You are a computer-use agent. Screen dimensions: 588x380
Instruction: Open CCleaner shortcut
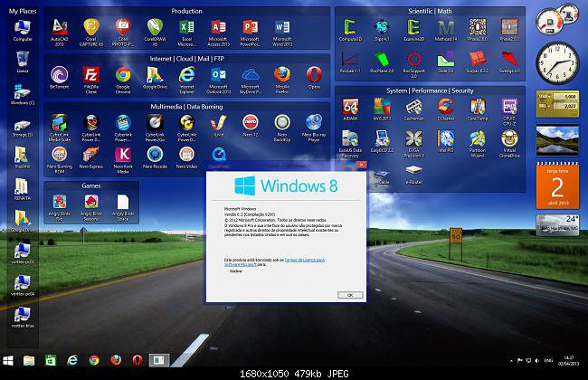coord(446,109)
